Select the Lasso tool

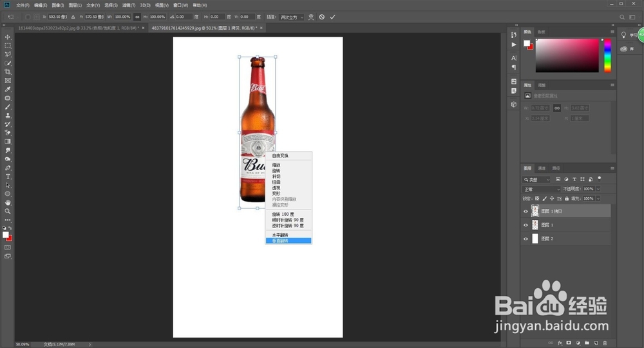[x=7, y=54]
